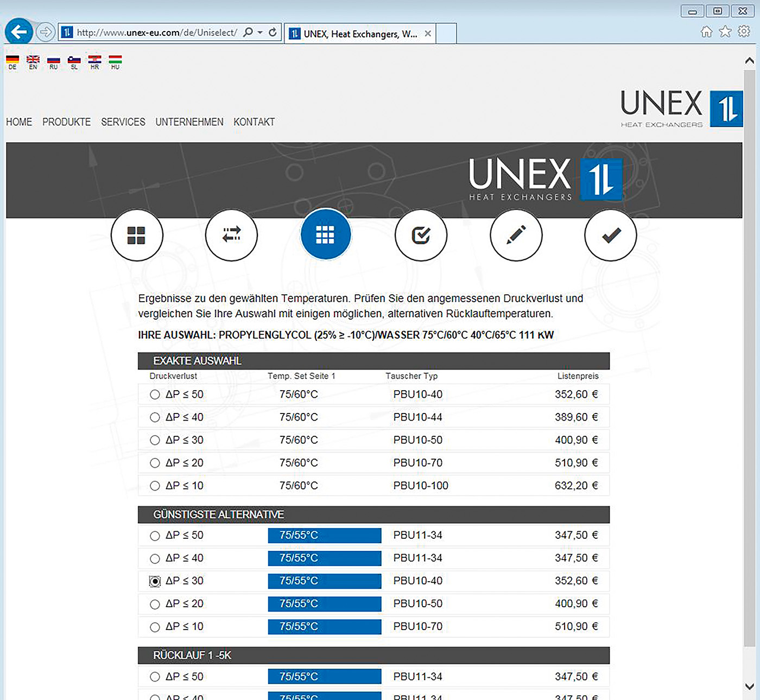Click the search magnifier in address bar
The width and height of the screenshot is (760, 700).
248,32
